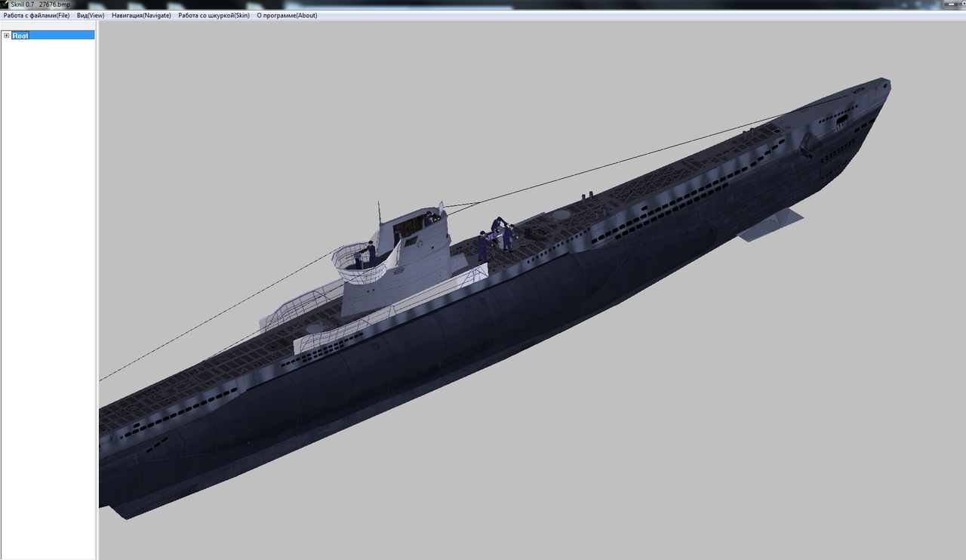Select the Root item in tree
Image resolution: width=966 pixels, height=560 pixels.
(x=20, y=35)
